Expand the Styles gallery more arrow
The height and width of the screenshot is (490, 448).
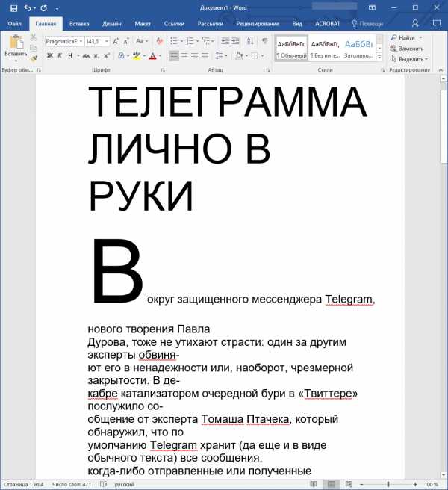tap(380, 58)
